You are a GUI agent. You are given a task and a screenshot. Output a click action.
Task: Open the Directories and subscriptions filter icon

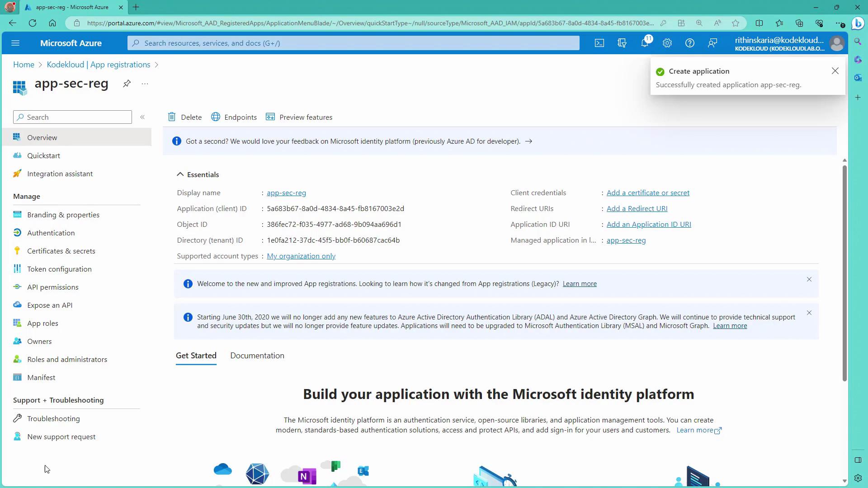[x=622, y=43]
